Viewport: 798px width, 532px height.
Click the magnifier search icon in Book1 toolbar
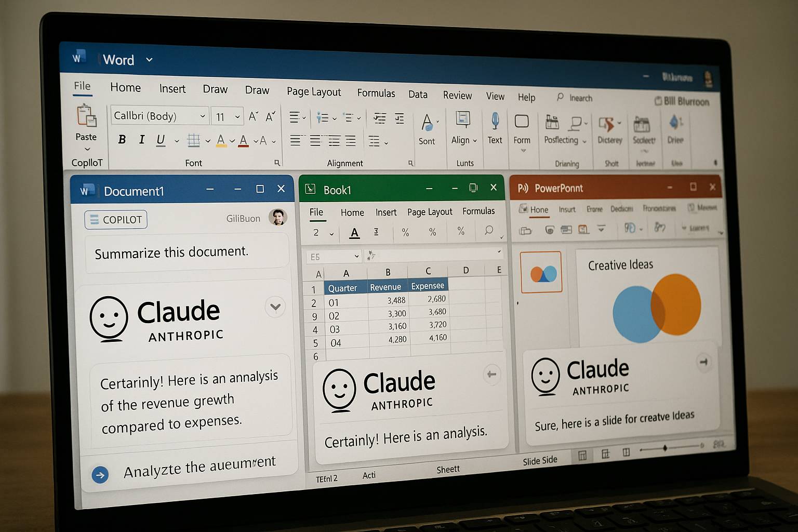[x=488, y=230]
